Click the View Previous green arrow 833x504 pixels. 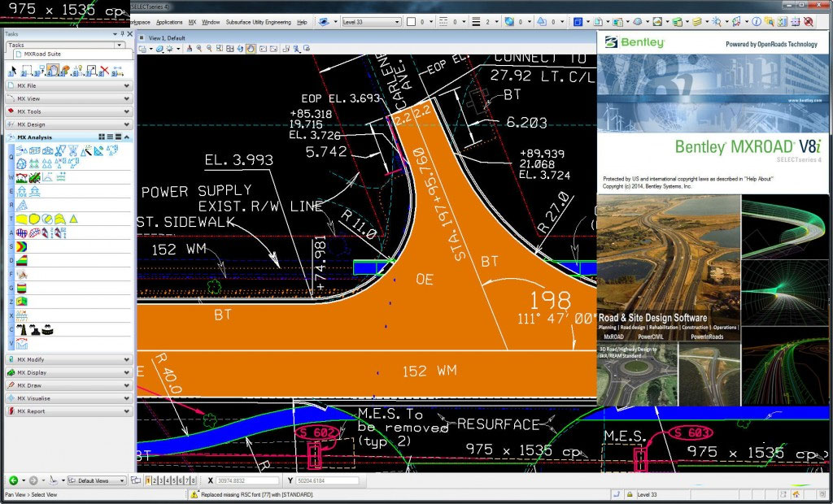coord(13,480)
